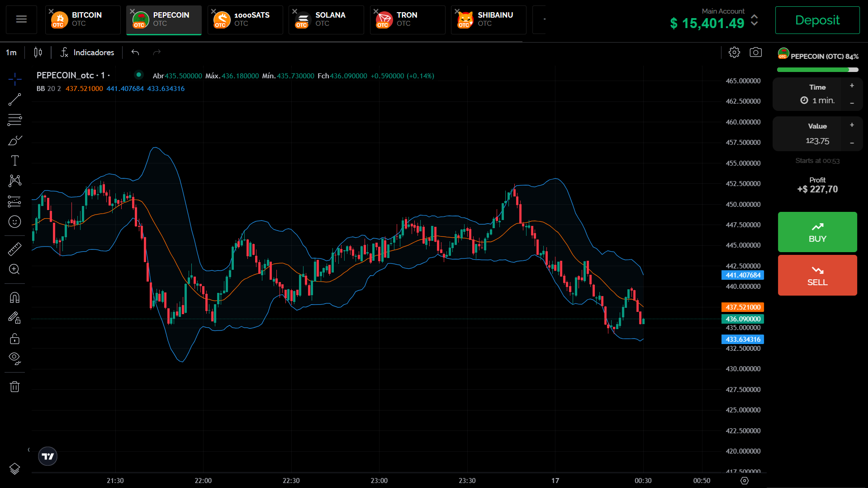Screen dimensions: 868x488
Task: Delete drawings with the trash icon
Action: (14, 387)
